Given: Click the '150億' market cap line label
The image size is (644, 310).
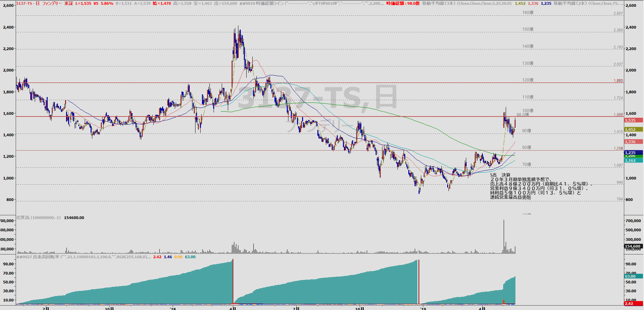Looking at the screenshot, I should click(x=528, y=29).
